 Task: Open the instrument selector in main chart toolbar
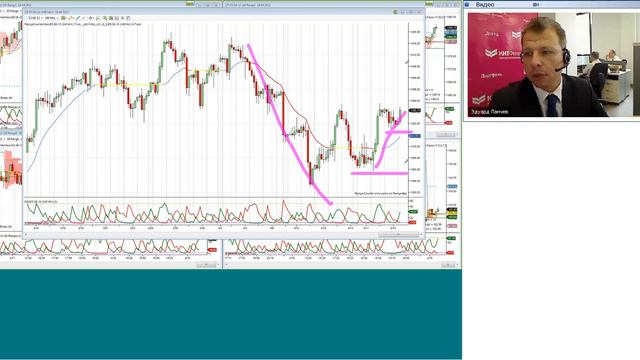pos(36,18)
